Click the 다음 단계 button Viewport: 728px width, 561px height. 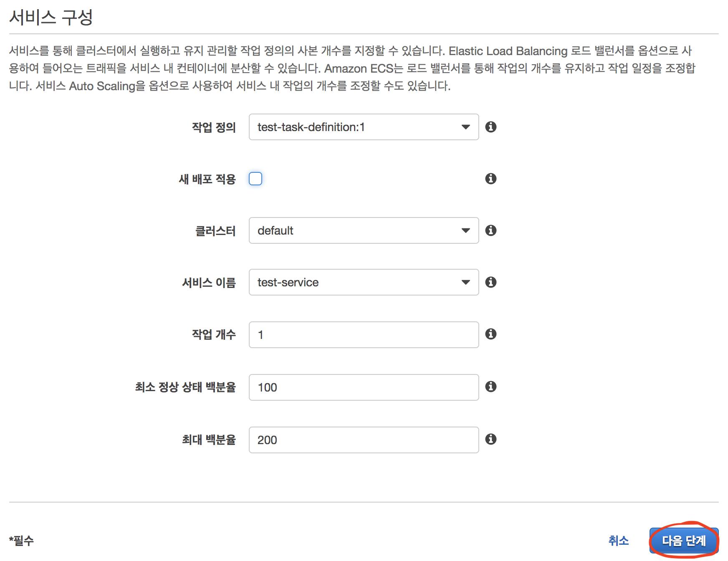coord(684,541)
